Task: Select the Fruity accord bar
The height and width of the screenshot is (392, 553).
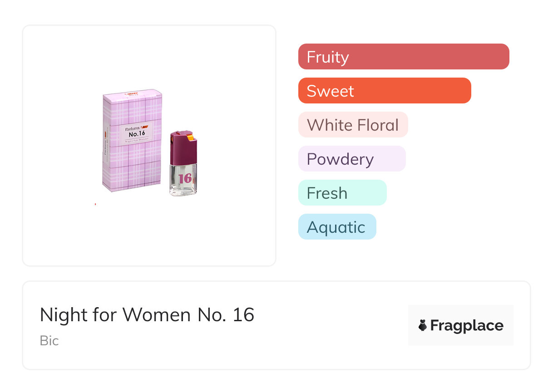Action: (403, 57)
